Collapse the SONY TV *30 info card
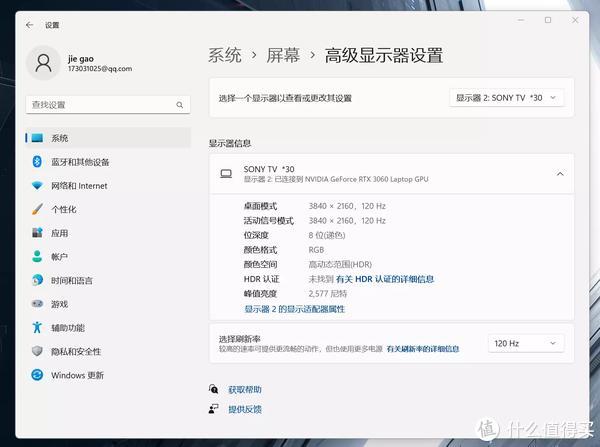Screen dimensions: 600x447 tap(560, 174)
